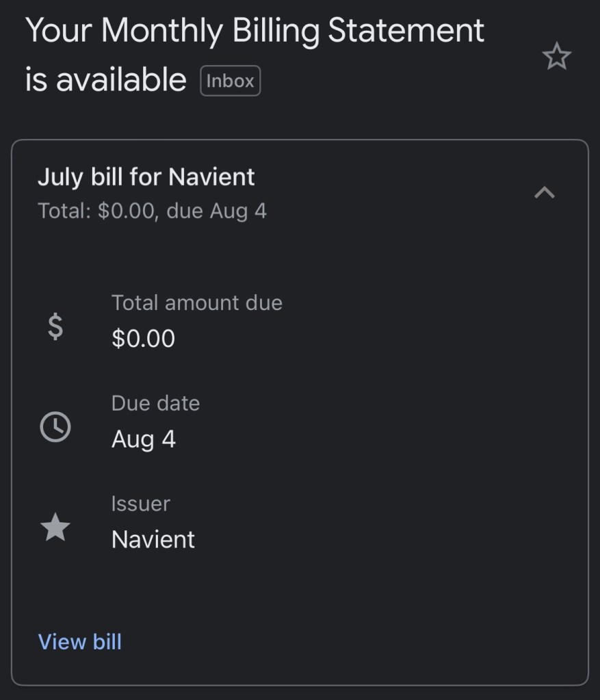Click the July bill for Navient heading
The width and height of the screenshot is (600, 700).
pyautogui.click(x=146, y=177)
